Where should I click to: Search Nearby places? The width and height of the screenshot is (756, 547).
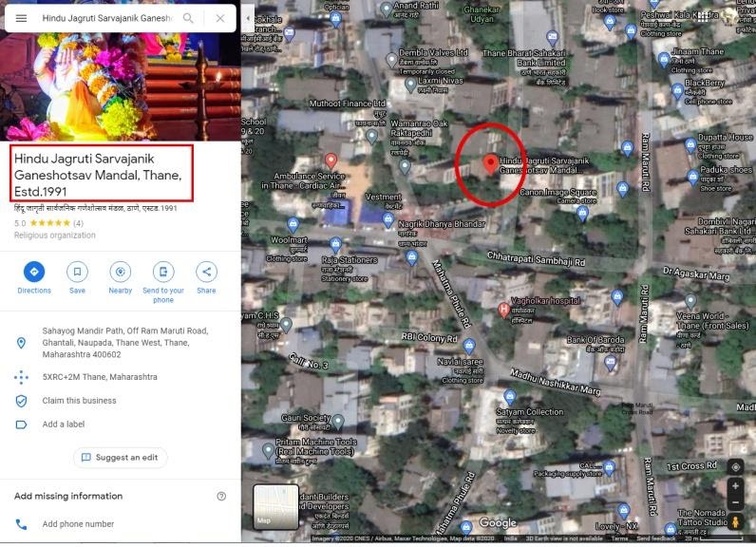[x=120, y=277]
